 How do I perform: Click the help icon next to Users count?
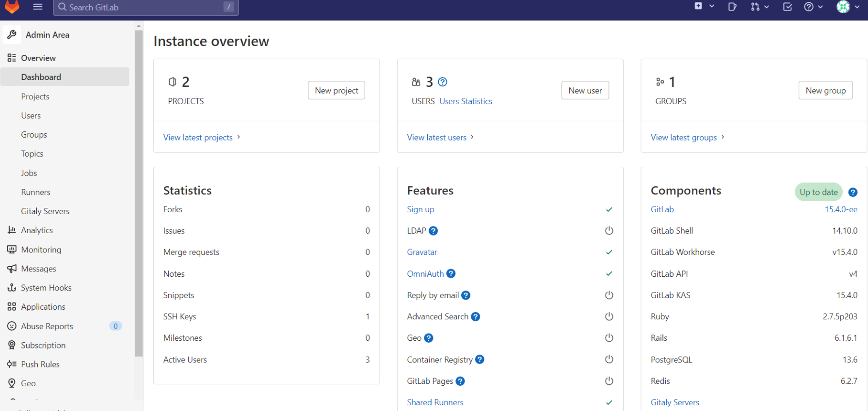[x=442, y=82]
